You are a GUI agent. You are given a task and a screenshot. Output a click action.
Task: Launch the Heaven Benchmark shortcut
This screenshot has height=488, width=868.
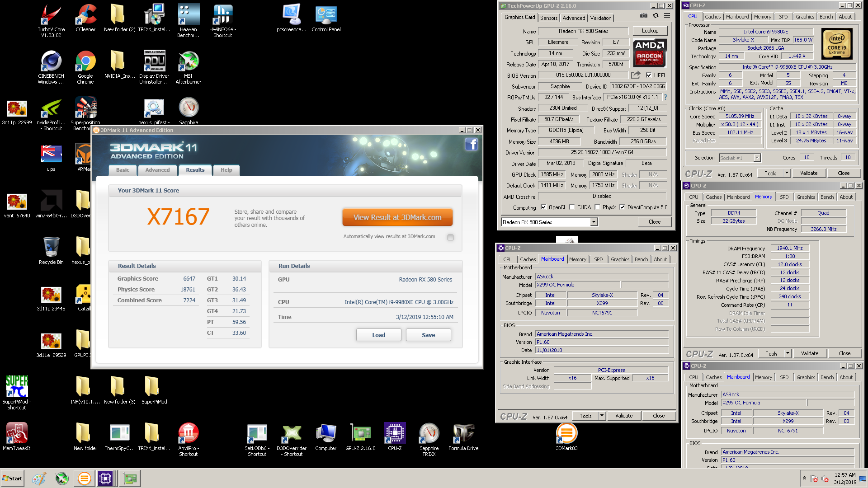(189, 20)
